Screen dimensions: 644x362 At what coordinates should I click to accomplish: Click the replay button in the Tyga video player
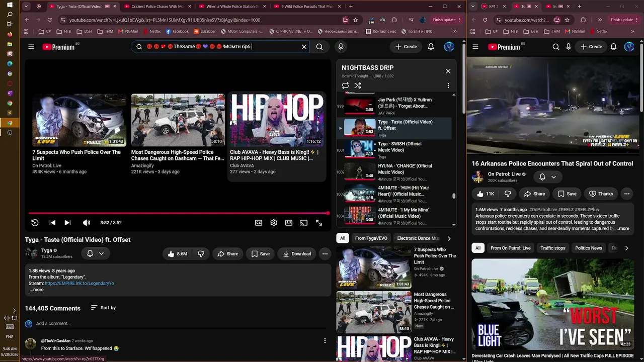[35, 223]
